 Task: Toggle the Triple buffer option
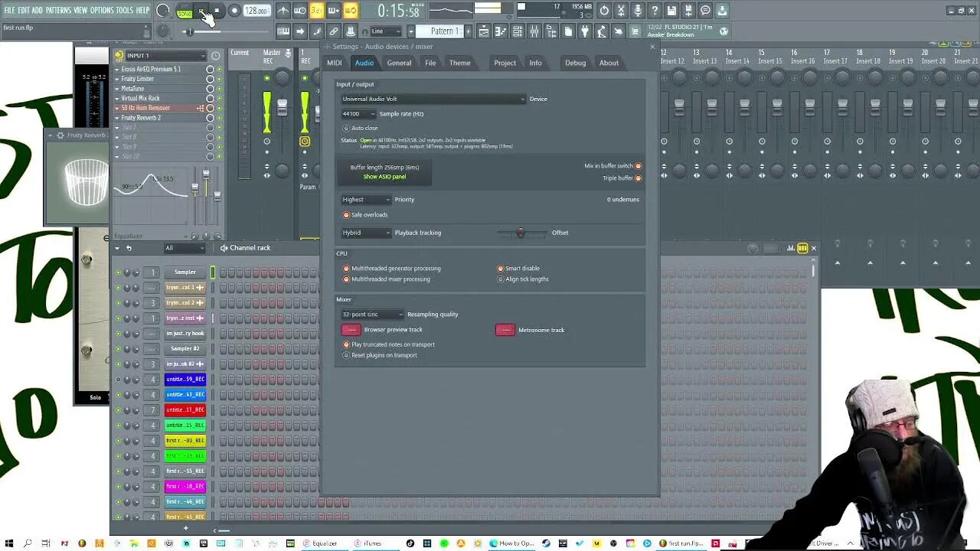click(x=638, y=178)
